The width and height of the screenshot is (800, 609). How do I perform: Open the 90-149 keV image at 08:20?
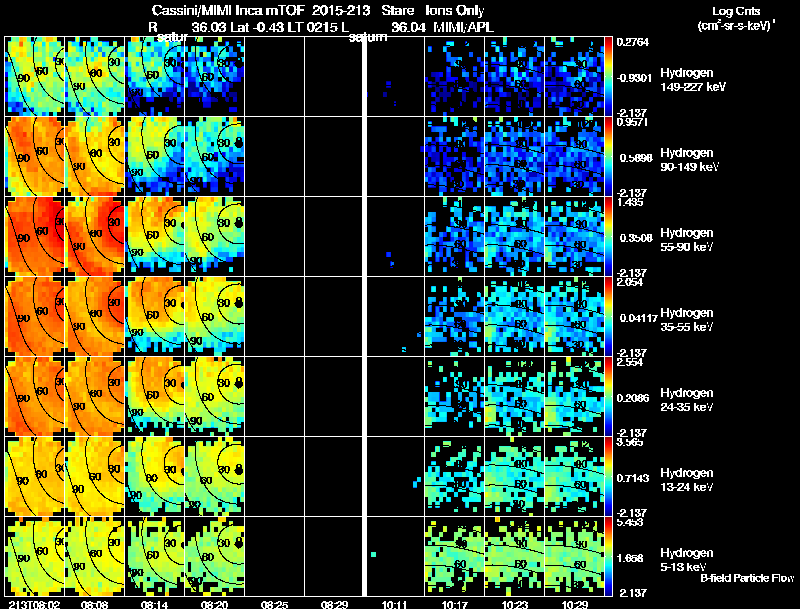215,157
